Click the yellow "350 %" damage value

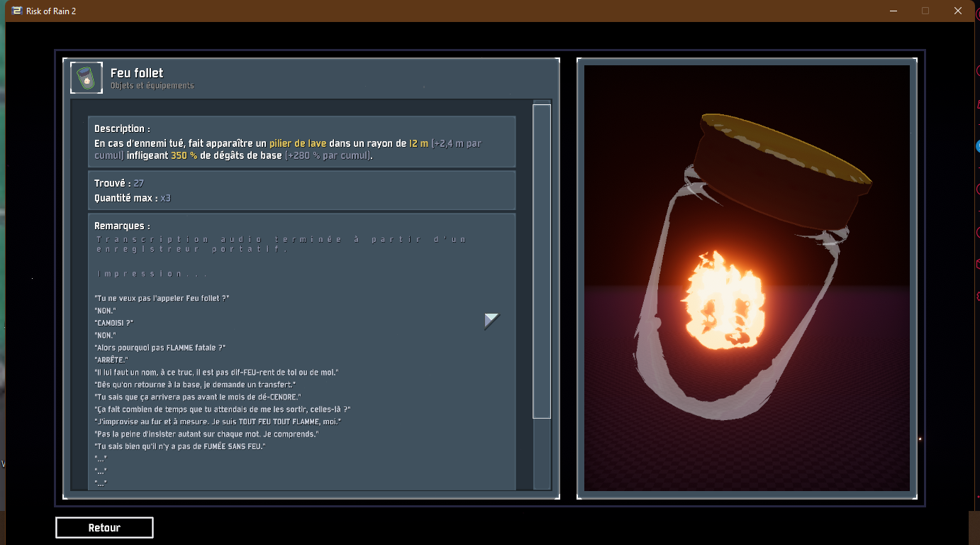tap(184, 155)
